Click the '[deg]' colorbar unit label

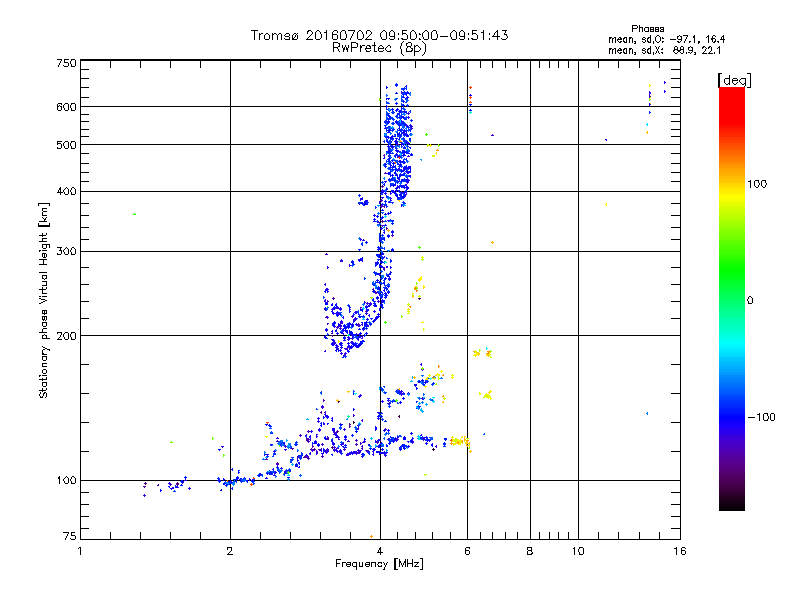tap(734, 80)
